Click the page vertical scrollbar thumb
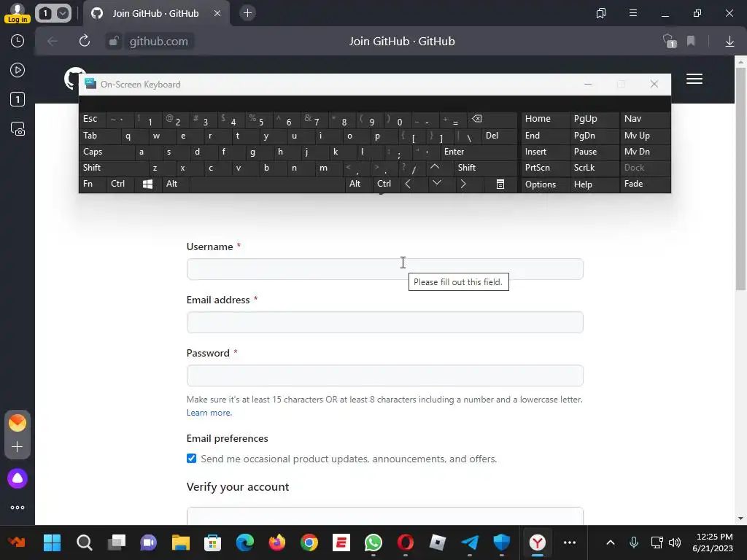The height and width of the screenshot is (560, 747). pos(740,179)
